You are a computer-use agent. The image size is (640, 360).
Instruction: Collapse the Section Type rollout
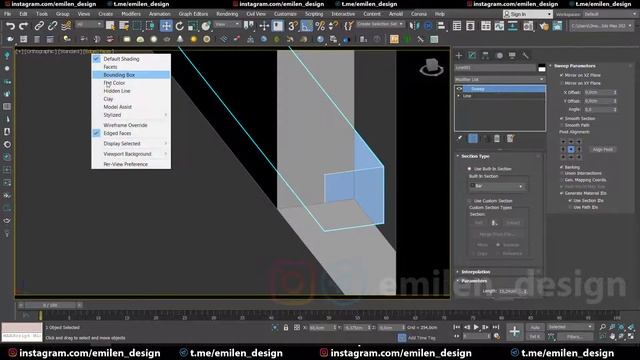(475, 156)
